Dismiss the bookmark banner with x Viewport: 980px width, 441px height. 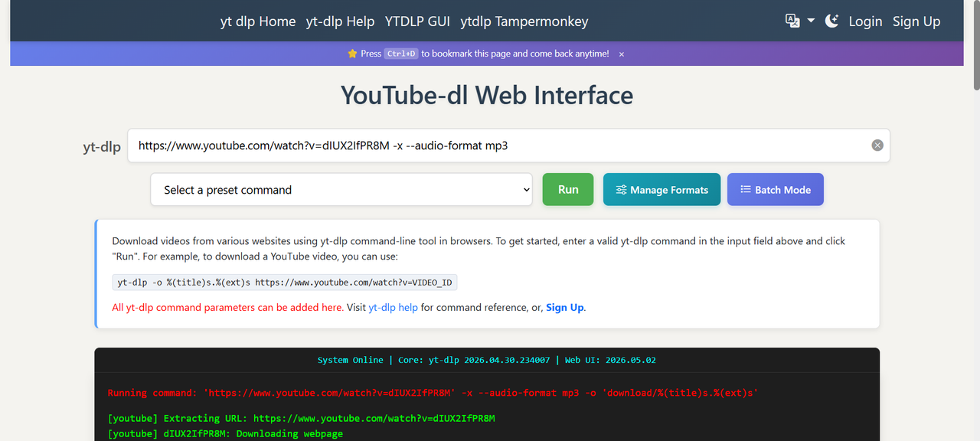click(x=622, y=54)
